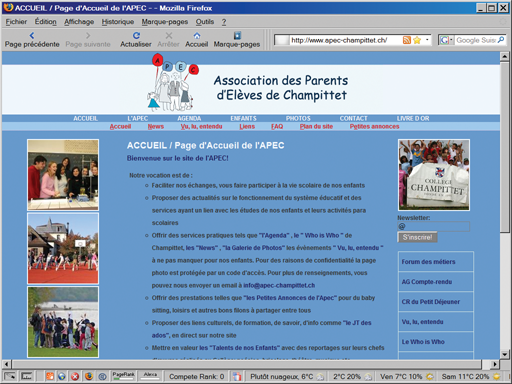Open the FAQ link
The width and height of the screenshot is (512, 384).
277,126
